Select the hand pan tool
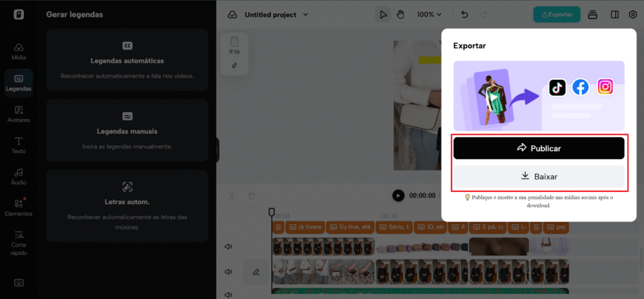Image resolution: width=644 pixels, height=299 pixels. [x=400, y=14]
